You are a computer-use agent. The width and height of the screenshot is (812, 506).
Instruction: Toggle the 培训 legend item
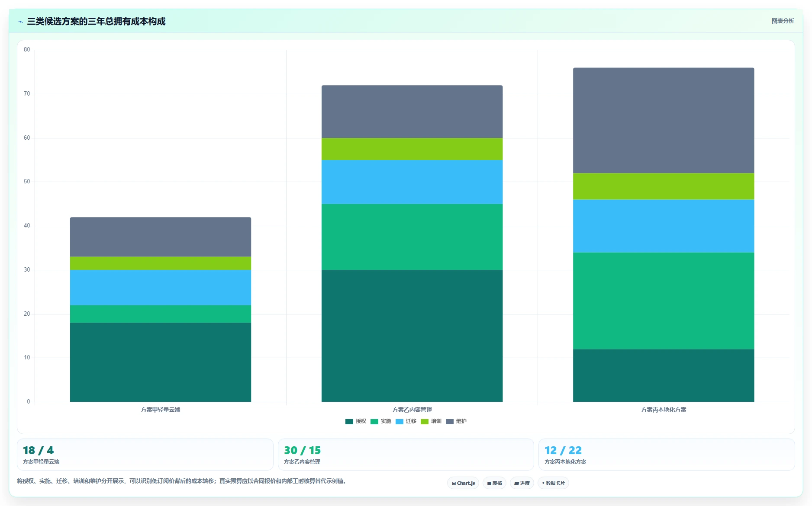coord(431,421)
